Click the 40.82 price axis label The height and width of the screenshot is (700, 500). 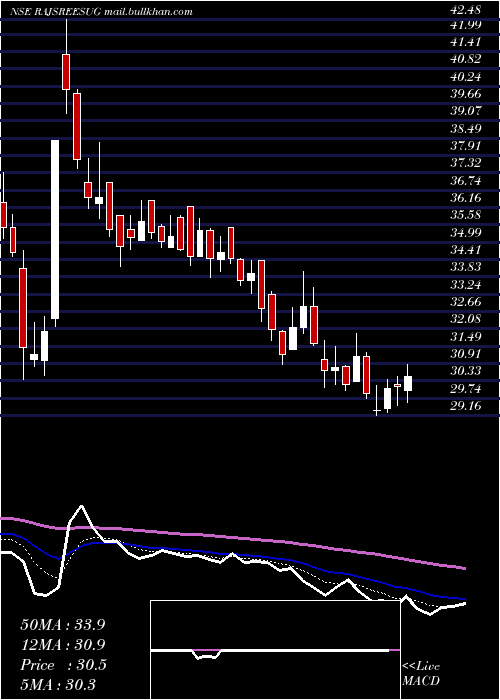465,60
